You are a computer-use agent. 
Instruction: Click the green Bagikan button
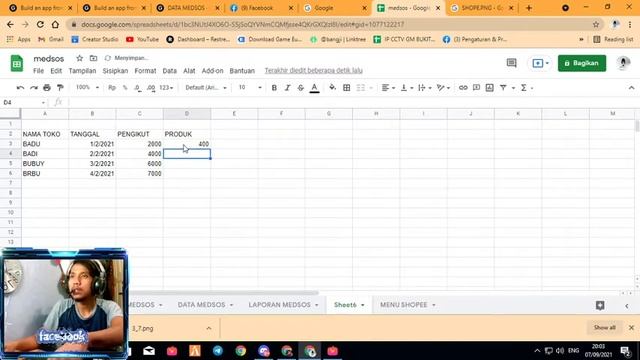pyautogui.click(x=582, y=63)
